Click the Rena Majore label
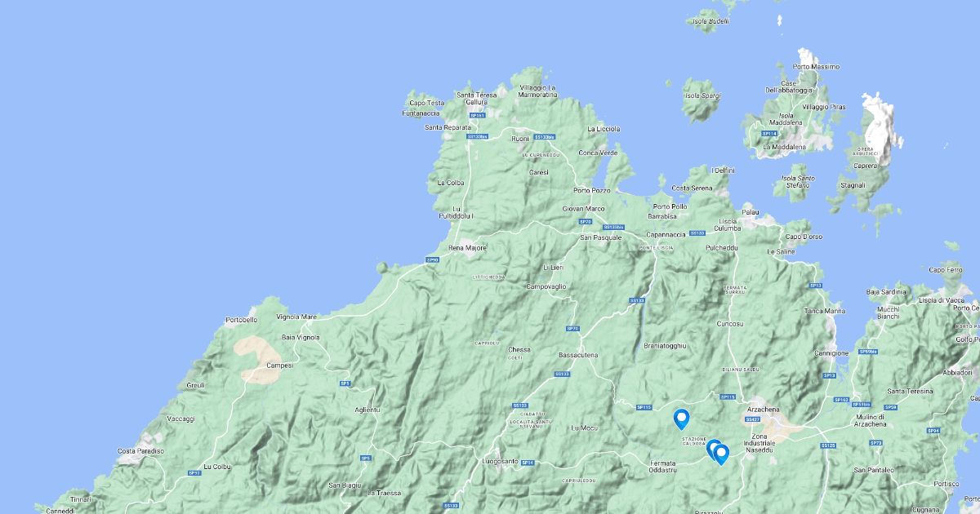980x514 pixels. (x=468, y=248)
